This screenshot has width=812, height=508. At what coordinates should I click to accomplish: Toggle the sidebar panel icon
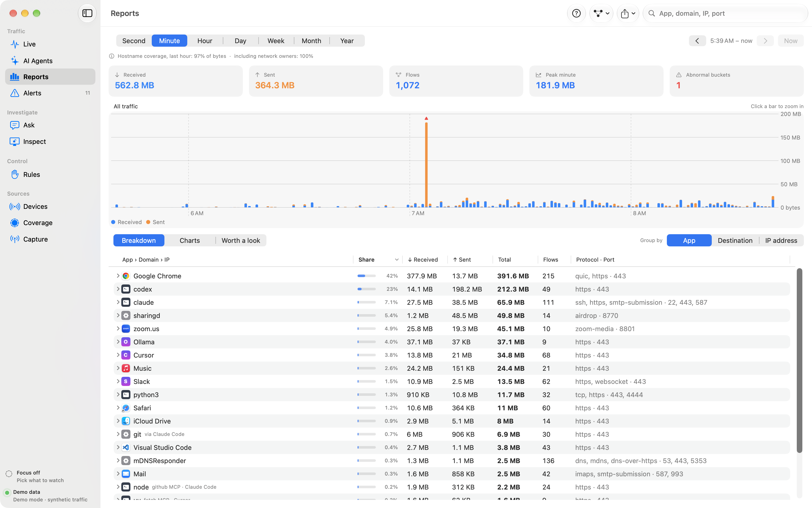[87, 13]
